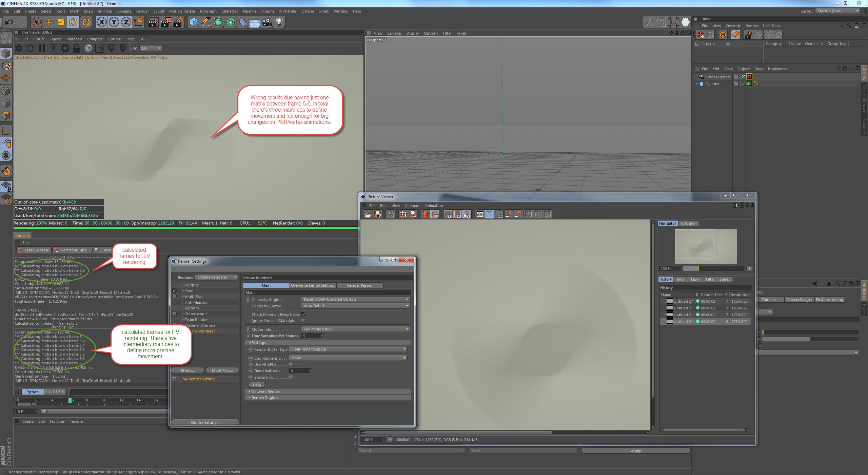This screenshot has width=868, height=475.
Task: Select the Rotate tool icon
Action: point(73,22)
